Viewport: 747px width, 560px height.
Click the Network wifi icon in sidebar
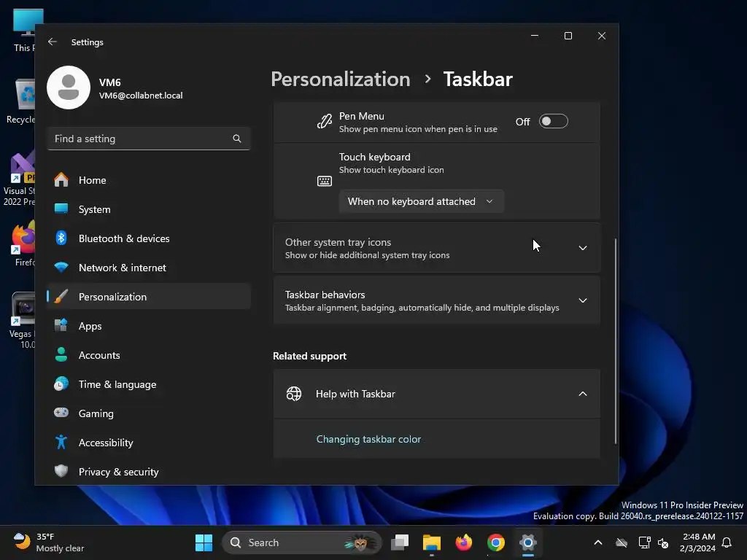[61, 267]
